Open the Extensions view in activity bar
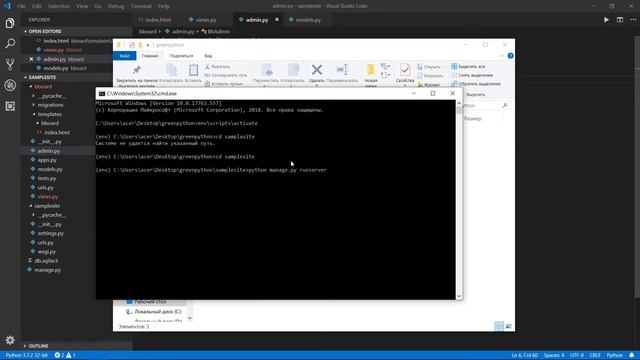The width and height of the screenshot is (640, 360). [x=10, y=106]
